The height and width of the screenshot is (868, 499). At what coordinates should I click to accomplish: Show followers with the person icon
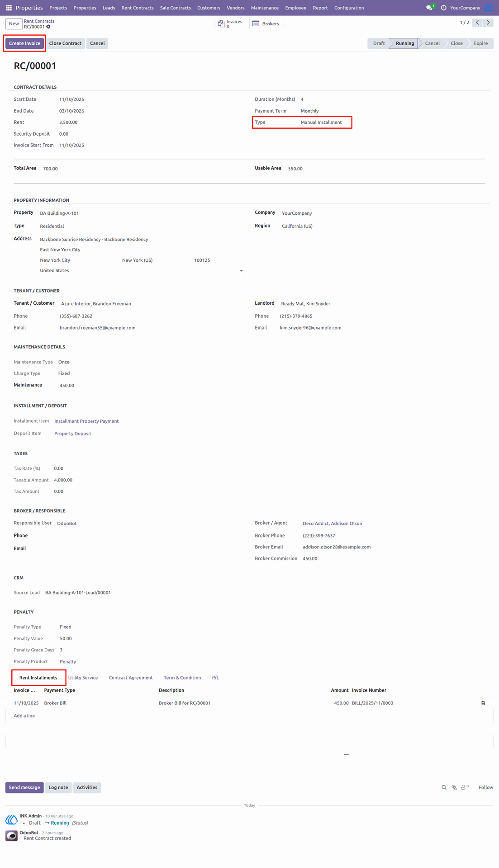pos(464,788)
